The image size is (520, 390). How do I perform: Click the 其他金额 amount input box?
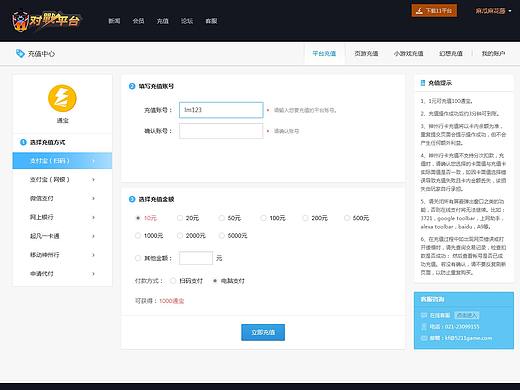(x=196, y=258)
